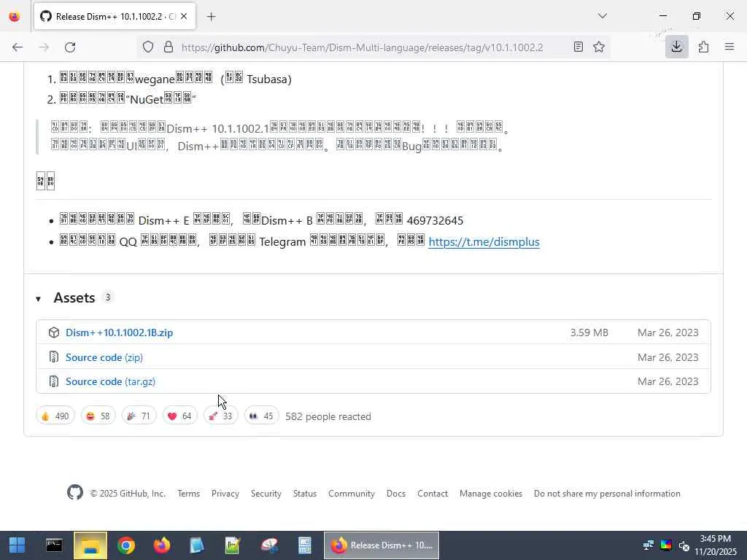Click the laugh reaction with 58
The height and width of the screenshot is (560, 747).
click(x=98, y=416)
